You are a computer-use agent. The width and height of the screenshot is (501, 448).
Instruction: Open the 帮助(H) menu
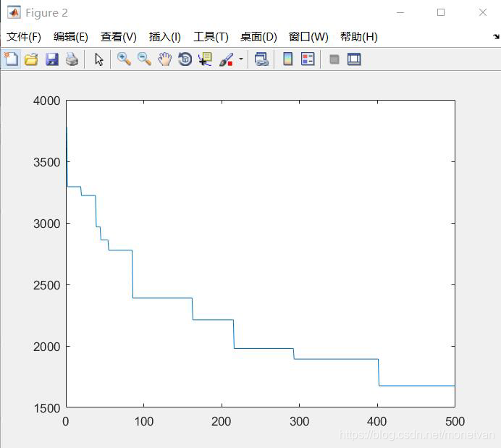point(359,37)
